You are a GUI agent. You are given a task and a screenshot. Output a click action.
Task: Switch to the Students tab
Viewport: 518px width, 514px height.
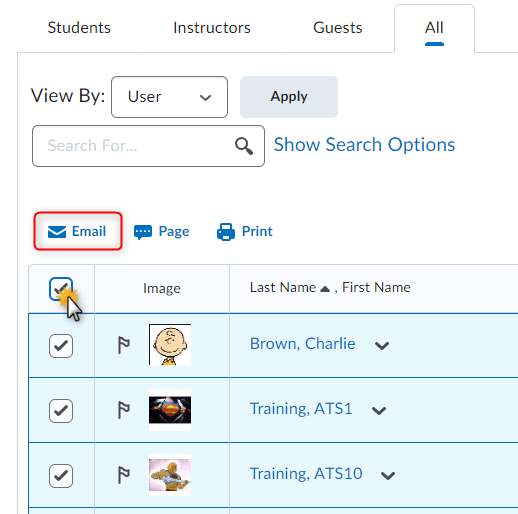79,28
